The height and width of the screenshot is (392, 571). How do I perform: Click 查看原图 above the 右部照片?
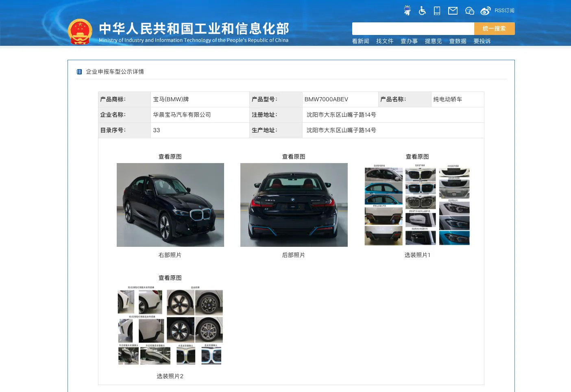pyautogui.click(x=170, y=157)
